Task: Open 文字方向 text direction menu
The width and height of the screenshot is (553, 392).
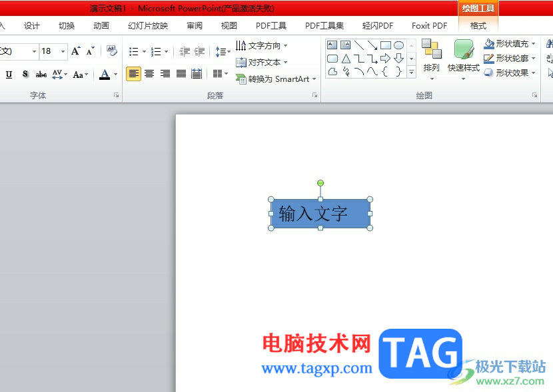Action: pos(261,45)
